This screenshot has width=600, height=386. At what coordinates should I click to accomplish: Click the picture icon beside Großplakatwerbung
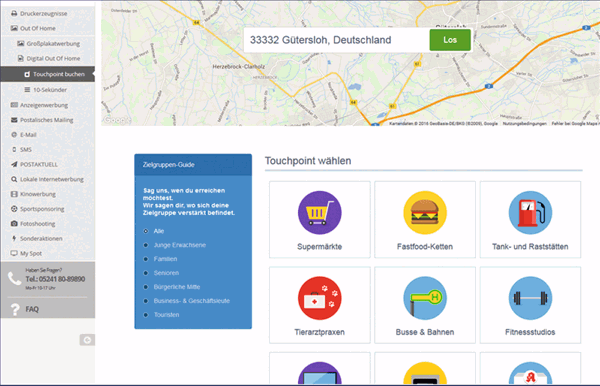tap(21, 44)
